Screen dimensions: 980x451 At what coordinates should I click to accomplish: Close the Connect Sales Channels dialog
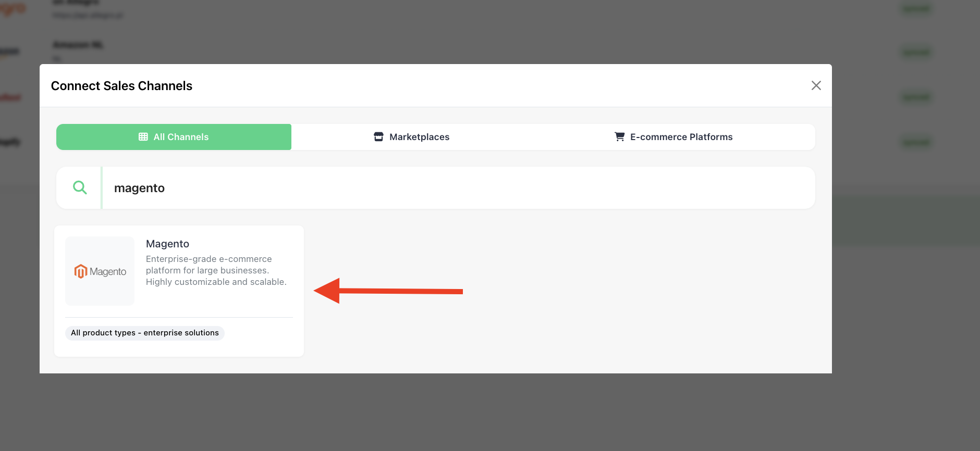[816, 85]
